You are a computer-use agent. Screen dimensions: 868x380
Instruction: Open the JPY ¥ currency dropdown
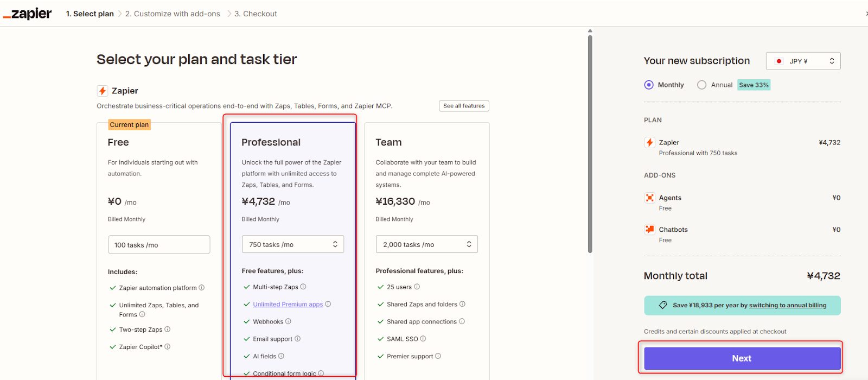803,61
